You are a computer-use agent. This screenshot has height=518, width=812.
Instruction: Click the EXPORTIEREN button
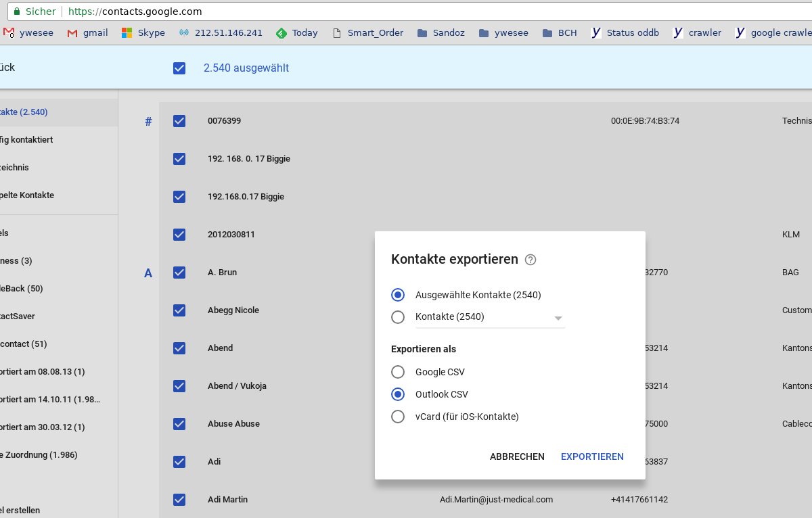click(x=591, y=456)
